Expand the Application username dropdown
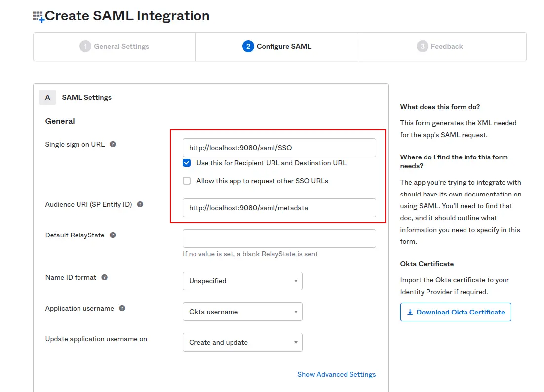This screenshot has height=392, width=544. tap(242, 312)
